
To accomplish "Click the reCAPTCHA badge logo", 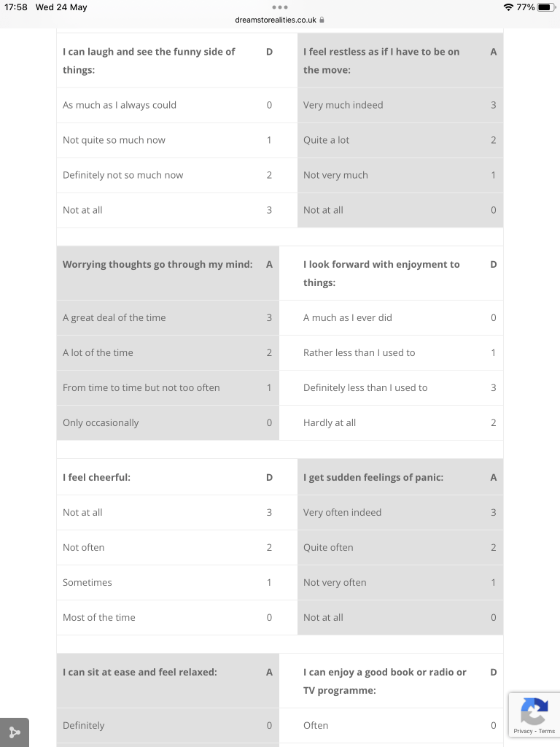I will pos(534,711).
